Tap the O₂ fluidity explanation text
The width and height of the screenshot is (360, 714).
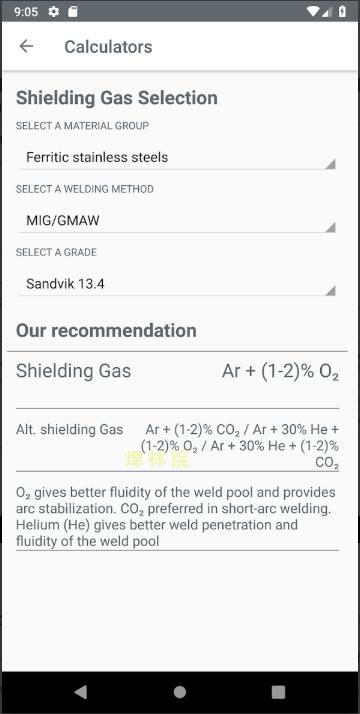point(176,517)
